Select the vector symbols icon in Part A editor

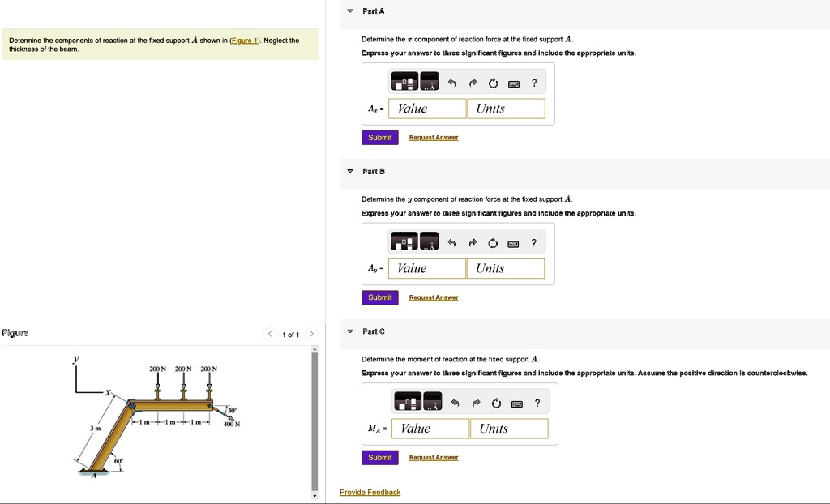click(x=429, y=81)
